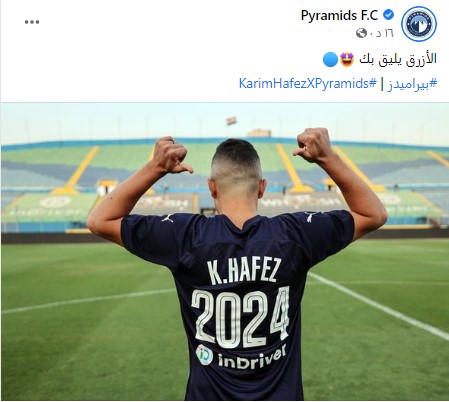Click the Egyptian flag above the stadium
This screenshot has height=402, width=449.
pos(230,121)
